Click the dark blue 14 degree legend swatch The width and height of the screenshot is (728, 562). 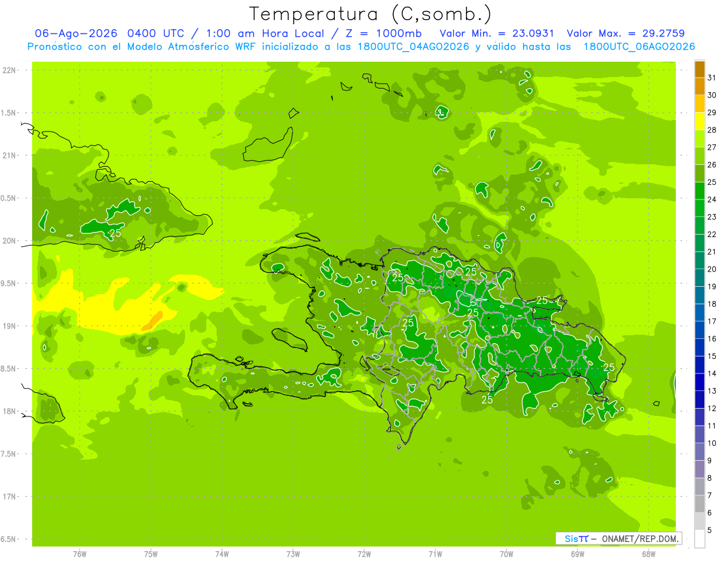point(699,365)
